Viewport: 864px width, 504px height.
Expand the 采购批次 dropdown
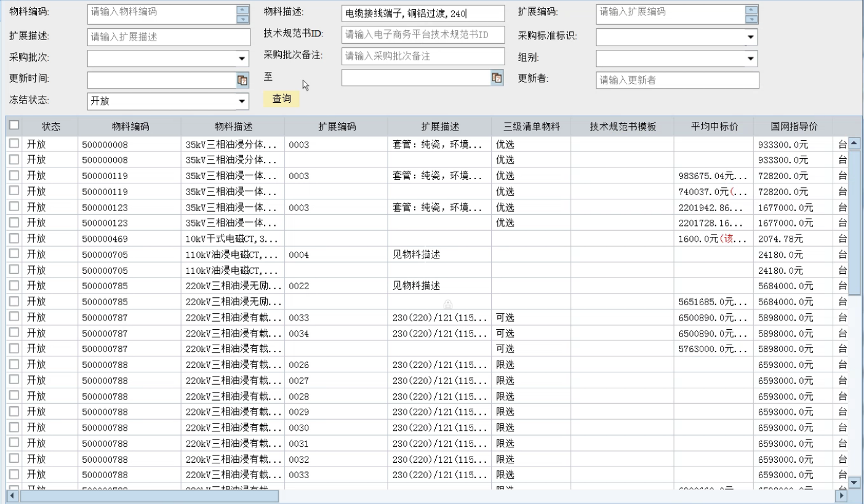(x=242, y=59)
